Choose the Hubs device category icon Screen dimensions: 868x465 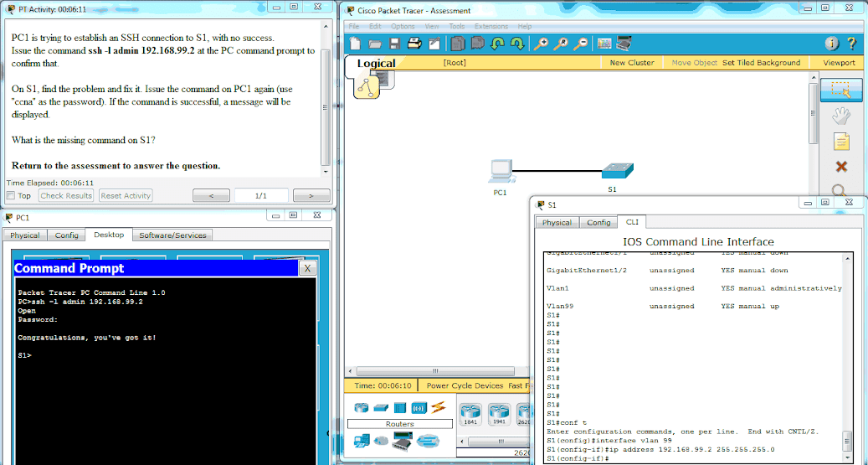399,408
